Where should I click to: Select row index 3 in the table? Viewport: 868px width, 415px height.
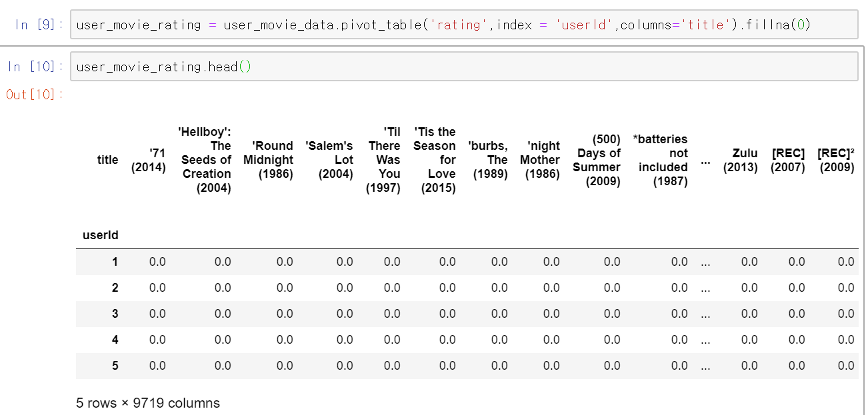[x=115, y=314]
